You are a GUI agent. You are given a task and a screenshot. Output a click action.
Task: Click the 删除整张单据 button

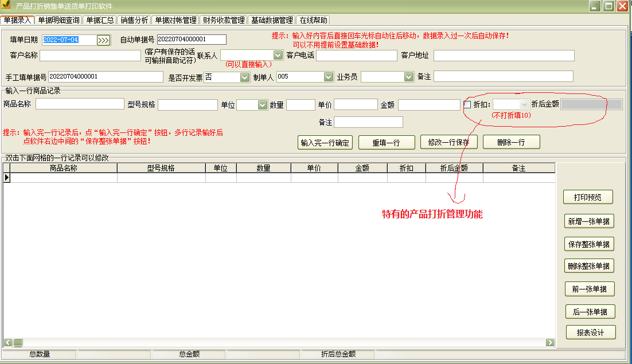[589, 266]
